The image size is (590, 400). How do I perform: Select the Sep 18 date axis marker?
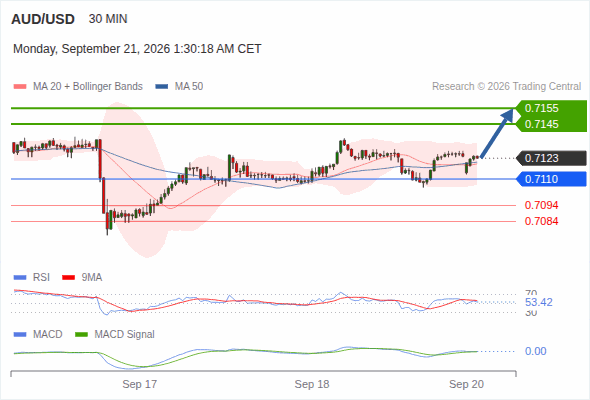tap(312, 384)
